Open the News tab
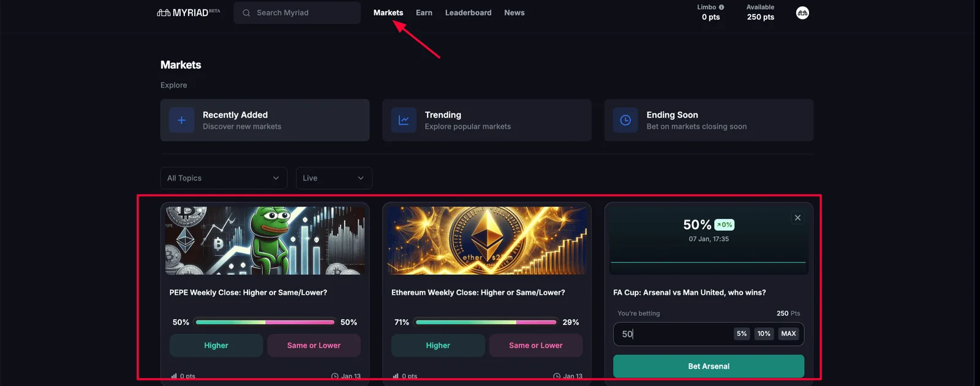 [x=514, y=12]
